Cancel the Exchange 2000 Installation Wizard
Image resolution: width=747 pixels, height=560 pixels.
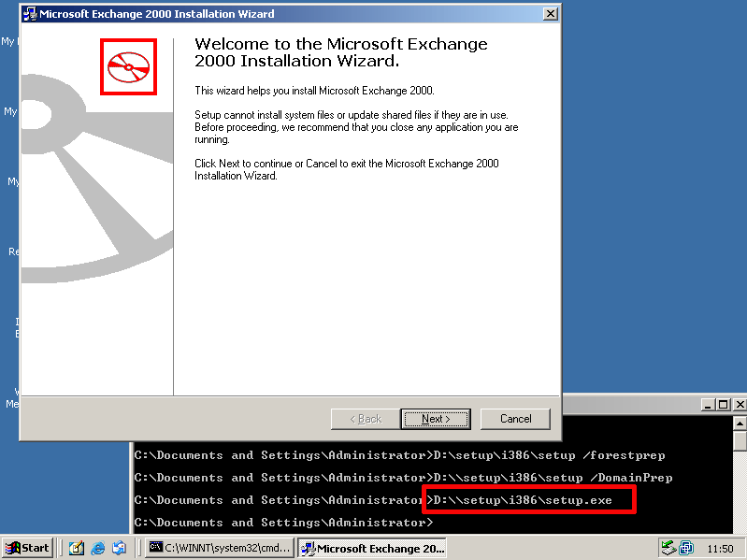tap(515, 419)
